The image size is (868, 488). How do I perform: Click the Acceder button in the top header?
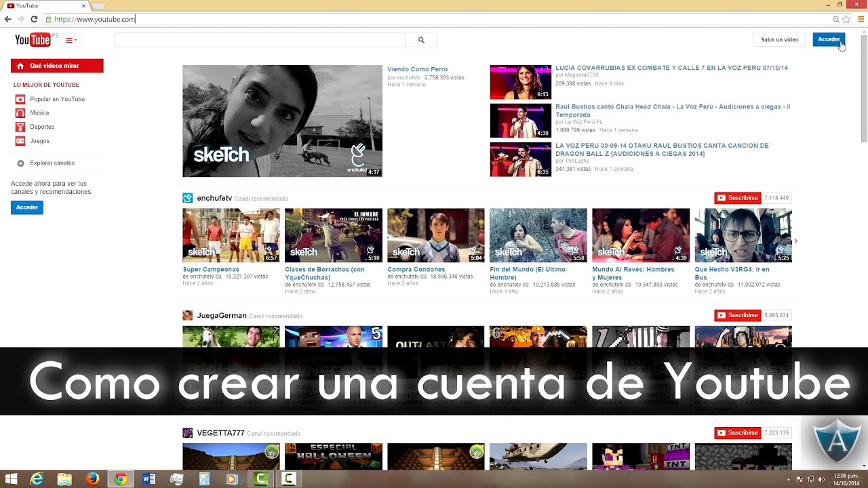(x=829, y=40)
